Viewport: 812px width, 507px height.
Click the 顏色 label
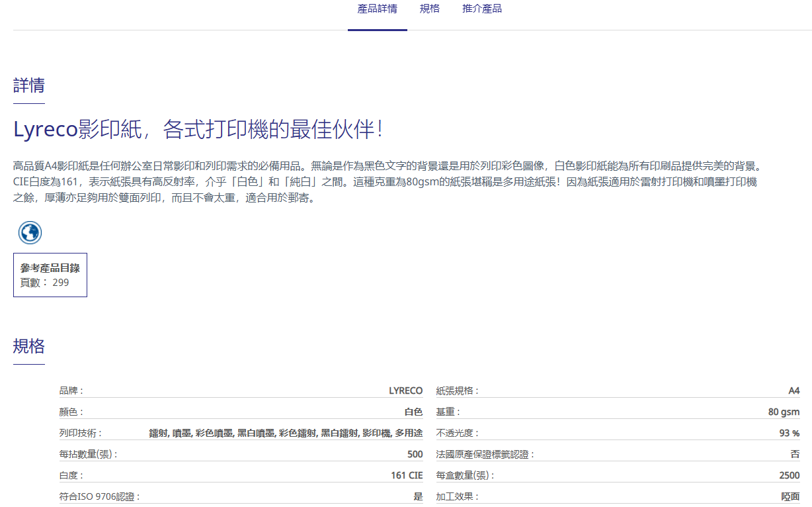(x=71, y=412)
